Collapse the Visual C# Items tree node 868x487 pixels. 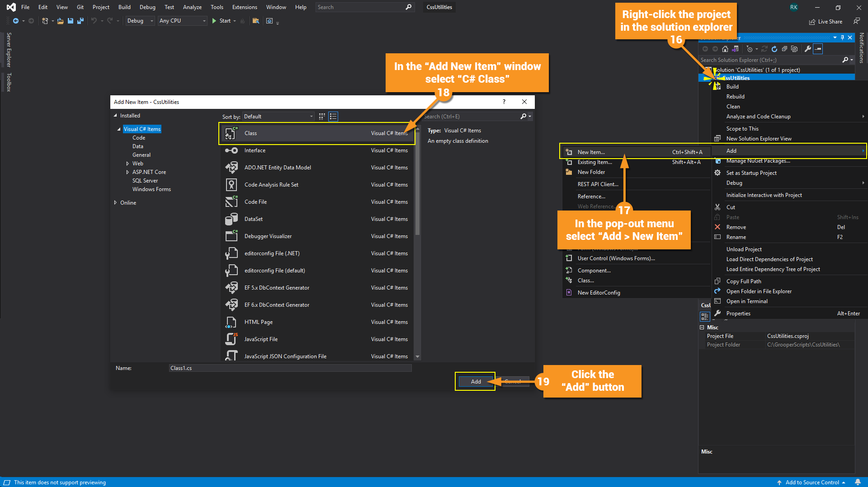pyautogui.click(x=119, y=129)
